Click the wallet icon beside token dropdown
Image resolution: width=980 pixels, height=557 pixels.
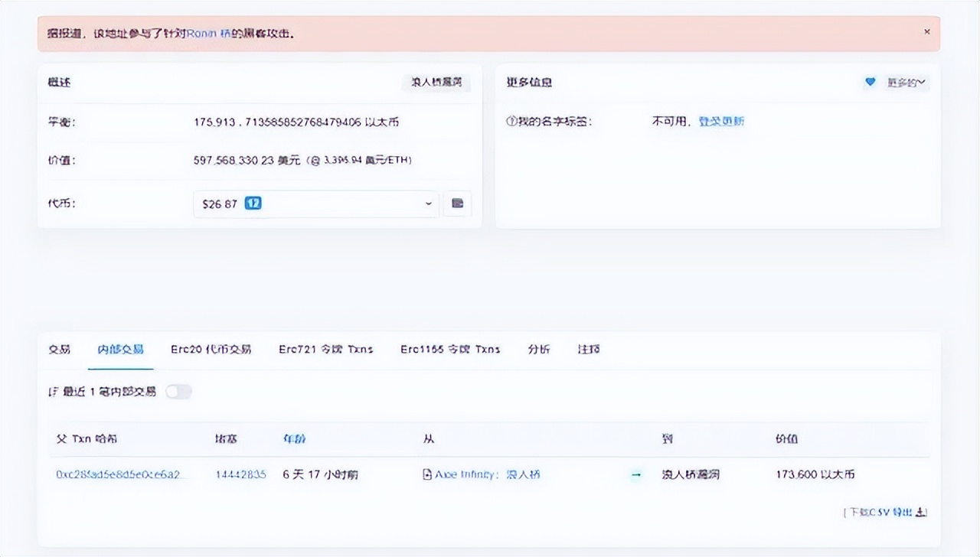(457, 204)
